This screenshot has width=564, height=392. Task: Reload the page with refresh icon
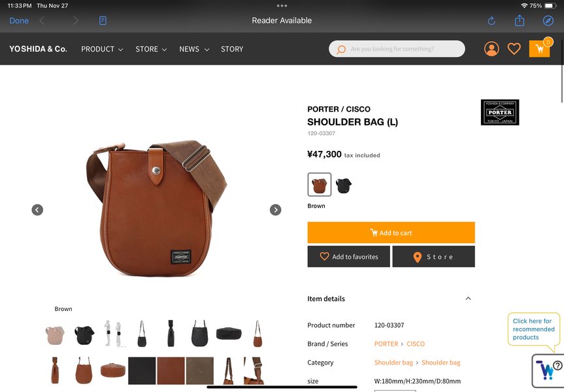(491, 21)
